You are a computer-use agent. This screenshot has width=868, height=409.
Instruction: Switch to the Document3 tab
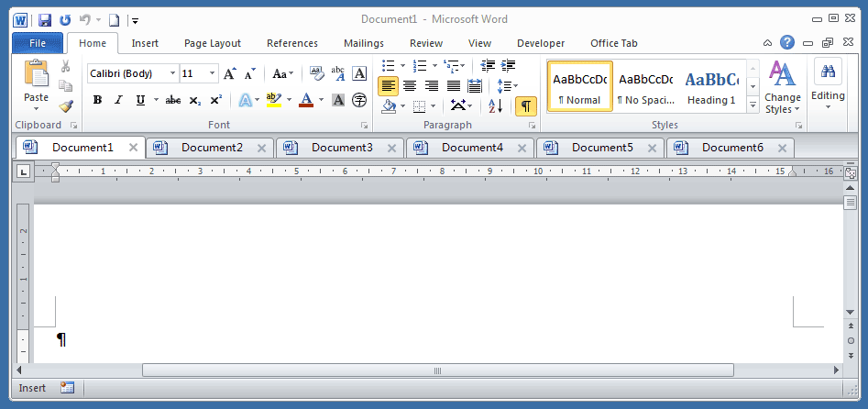[x=340, y=148]
